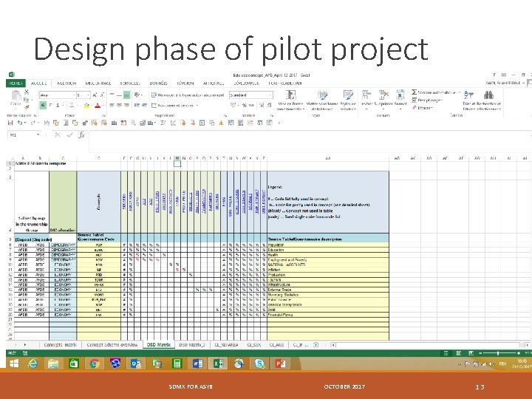This screenshot has width=532, height=399.
Task: Click the Effacer button
Action: pyautogui.click(x=423, y=108)
